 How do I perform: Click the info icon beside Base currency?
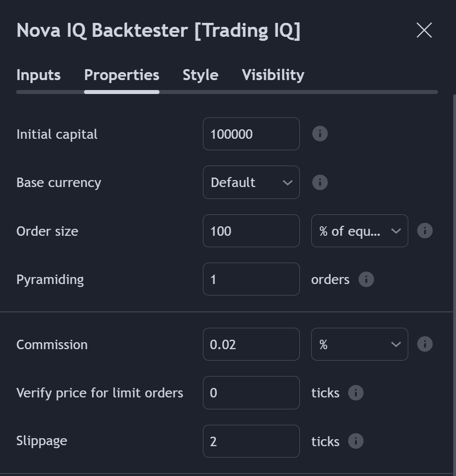click(x=320, y=182)
